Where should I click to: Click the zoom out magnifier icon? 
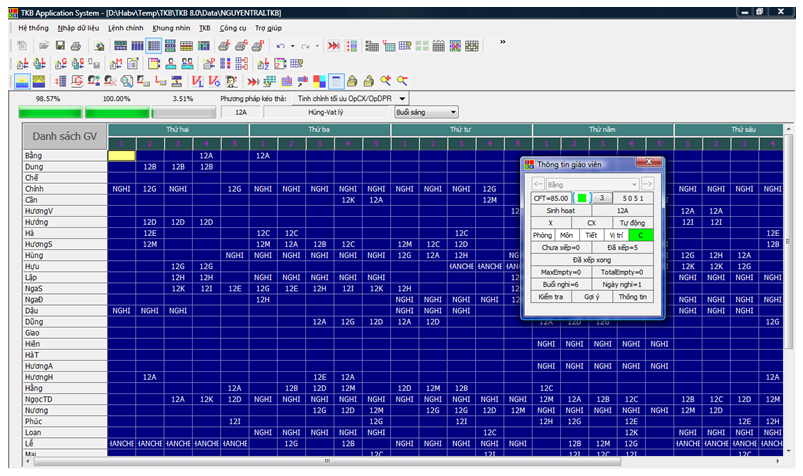click(403, 80)
